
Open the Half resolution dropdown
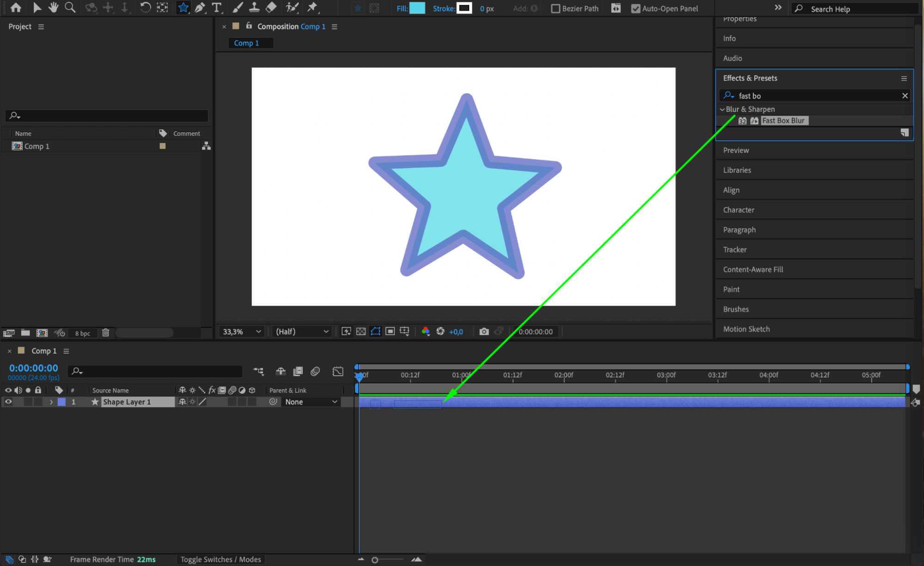[302, 331]
